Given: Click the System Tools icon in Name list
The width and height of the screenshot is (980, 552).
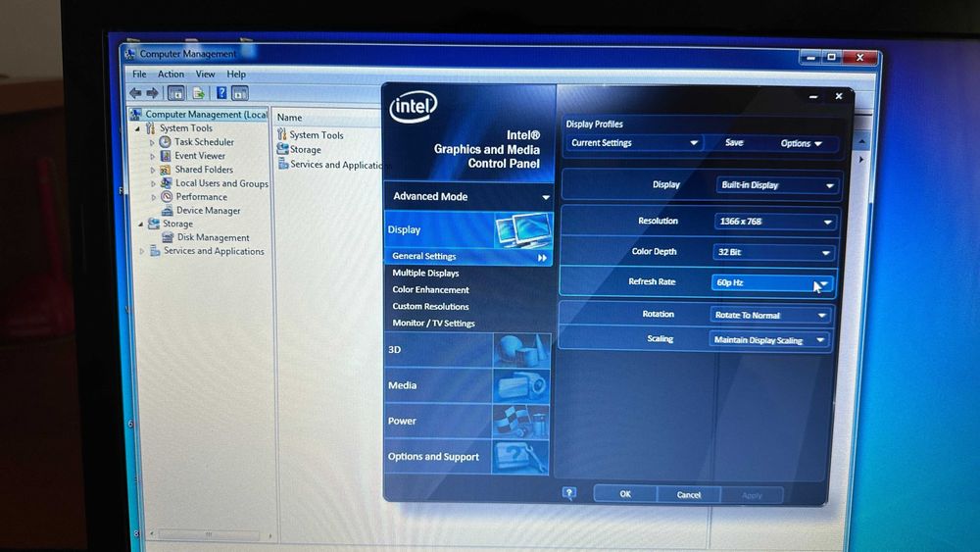Looking at the screenshot, I should pos(282,133).
